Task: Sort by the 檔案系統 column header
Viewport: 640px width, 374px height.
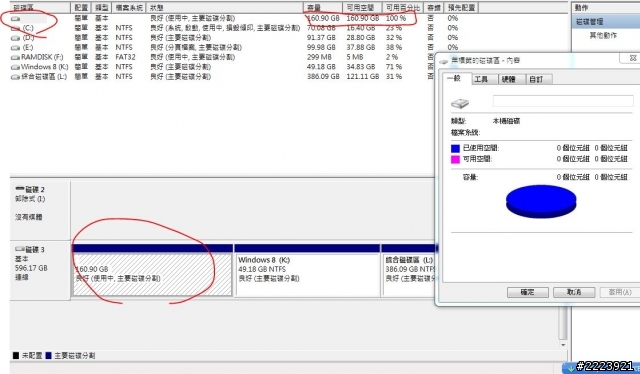Action: (x=129, y=7)
